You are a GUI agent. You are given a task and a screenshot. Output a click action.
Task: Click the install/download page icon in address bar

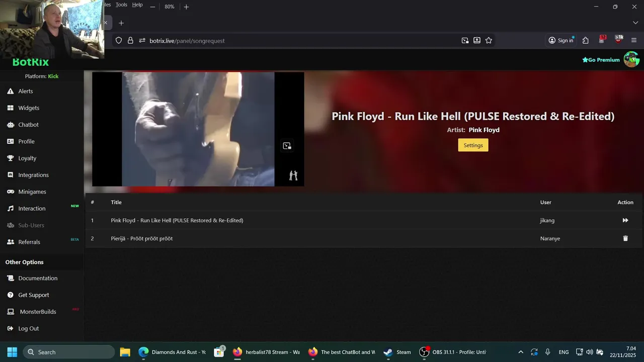(x=477, y=41)
